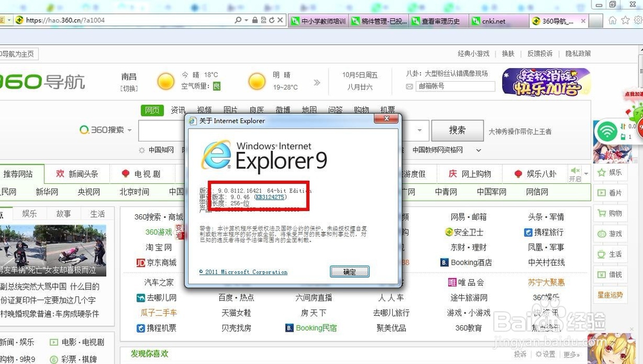Stop loading with the address bar X icon
643x364 pixels.
point(280,20)
